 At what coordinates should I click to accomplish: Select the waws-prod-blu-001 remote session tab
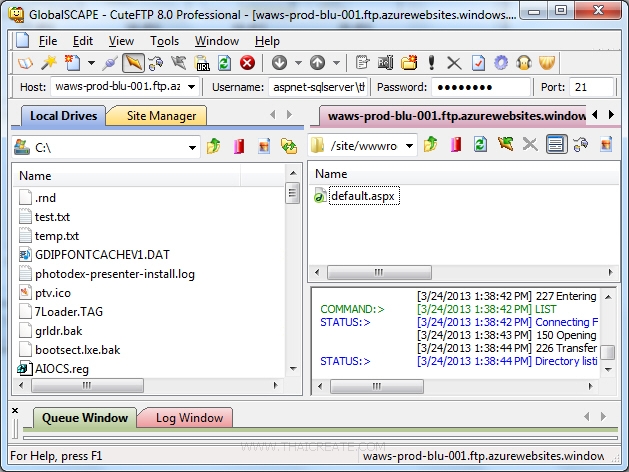pyautogui.click(x=452, y=116)
